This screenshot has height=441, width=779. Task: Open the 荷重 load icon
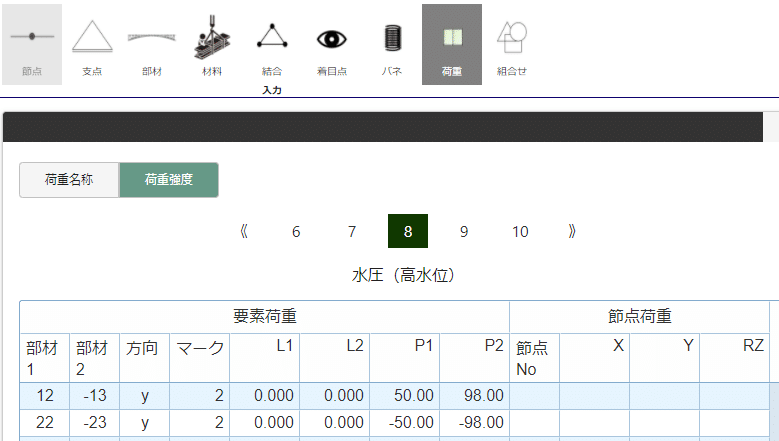452,45
